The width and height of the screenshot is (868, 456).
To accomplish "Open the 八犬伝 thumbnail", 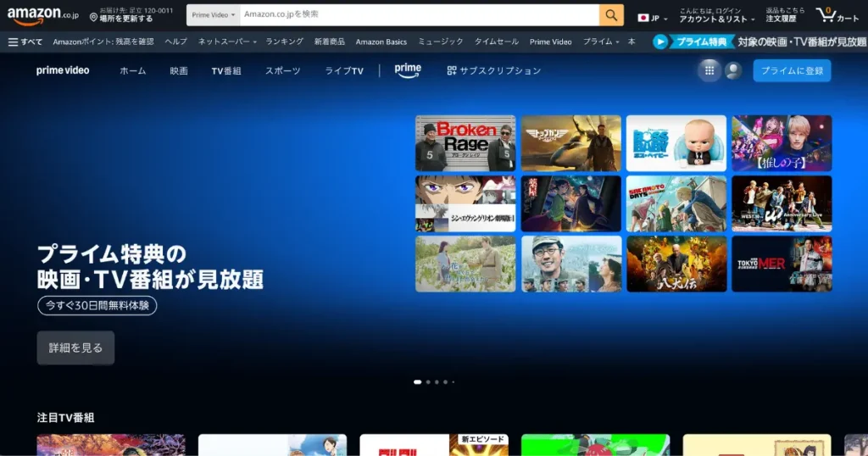I will (x=676, y=264).
